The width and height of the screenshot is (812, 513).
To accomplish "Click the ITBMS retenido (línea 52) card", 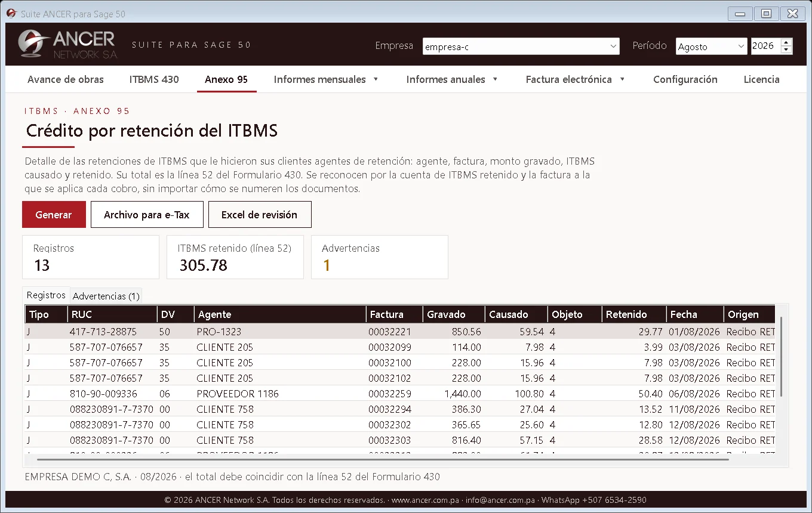I will [x=235, y=257].
